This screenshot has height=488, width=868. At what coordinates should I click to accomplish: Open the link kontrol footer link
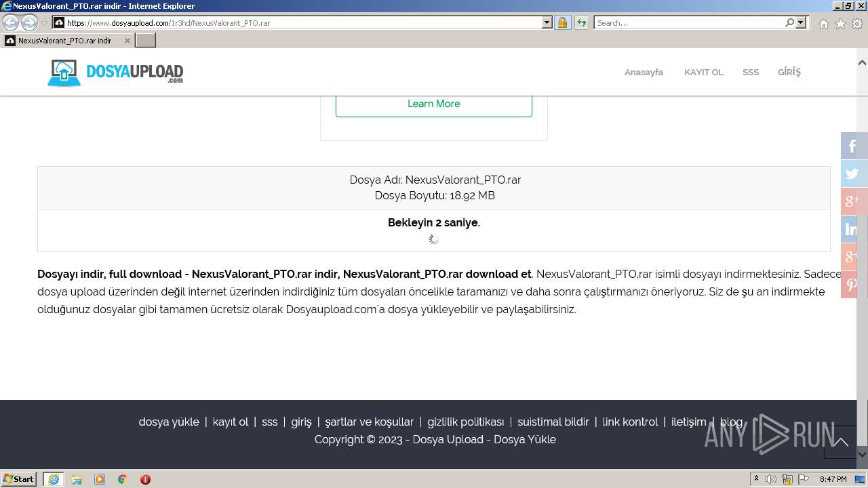tap(631, 422)
